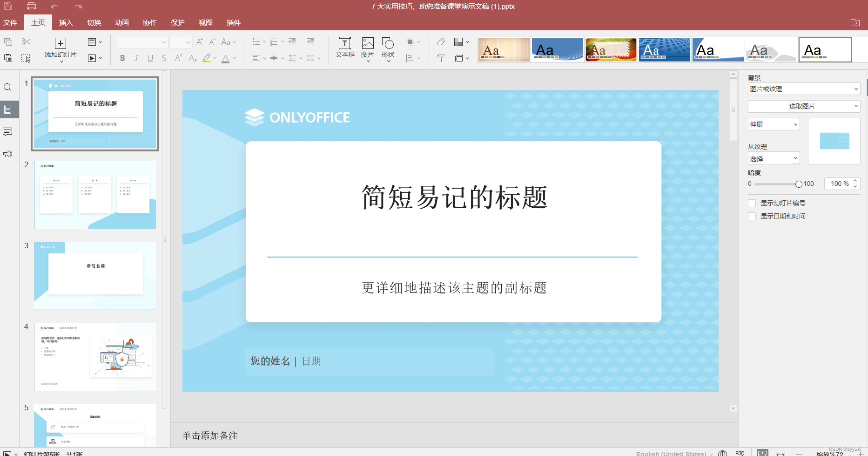Zoom out with the minus button
This screenshot has height=456, width=868.
(799, 454)
